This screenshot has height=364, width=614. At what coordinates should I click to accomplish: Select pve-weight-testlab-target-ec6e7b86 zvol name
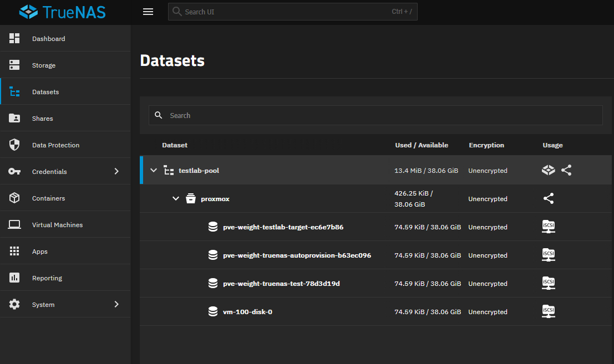[x=283, y=227]
